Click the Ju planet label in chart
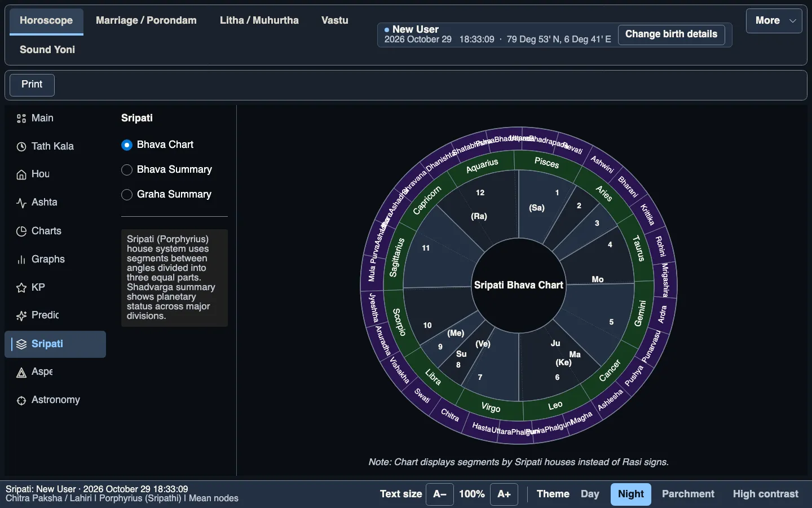 [x=555, y=343]
